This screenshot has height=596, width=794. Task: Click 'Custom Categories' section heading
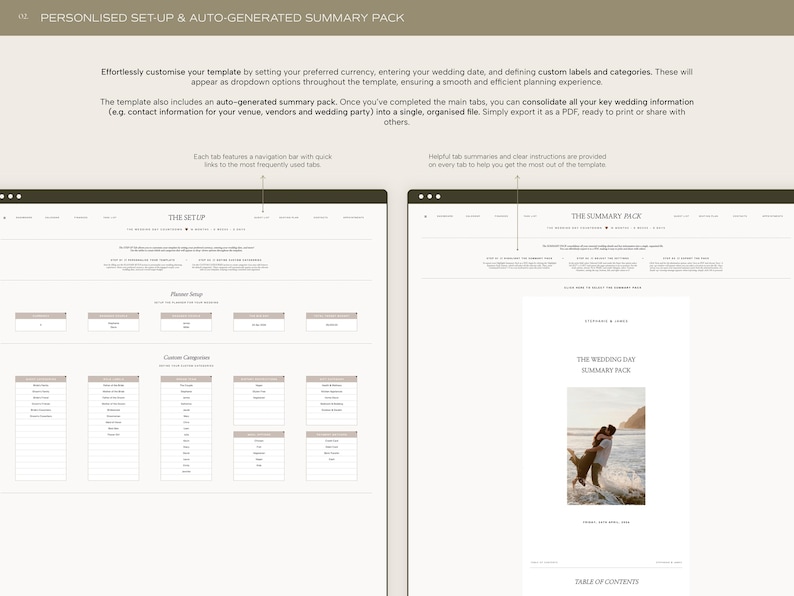click(x=186, y=357)
